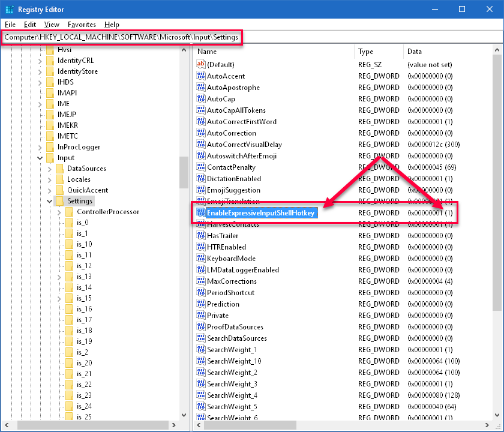Click the tree pane's scroll-down arrow
This screenshot has width=504, height=432.
(184, 415)
